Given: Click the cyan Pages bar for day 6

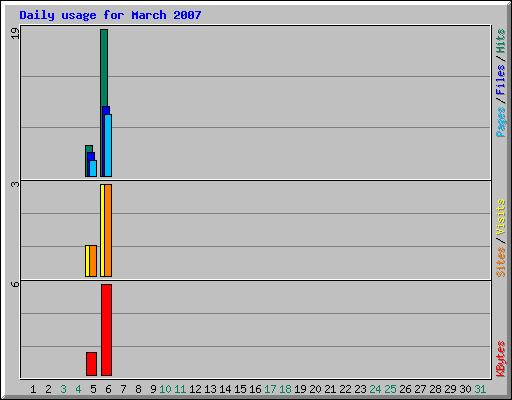Looking at the screenshot, I should coord(108,145).
